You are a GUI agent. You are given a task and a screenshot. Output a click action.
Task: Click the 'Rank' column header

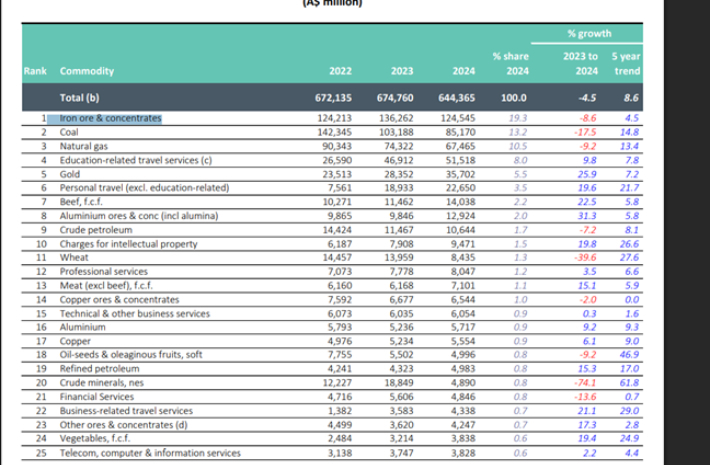[35, 71]
